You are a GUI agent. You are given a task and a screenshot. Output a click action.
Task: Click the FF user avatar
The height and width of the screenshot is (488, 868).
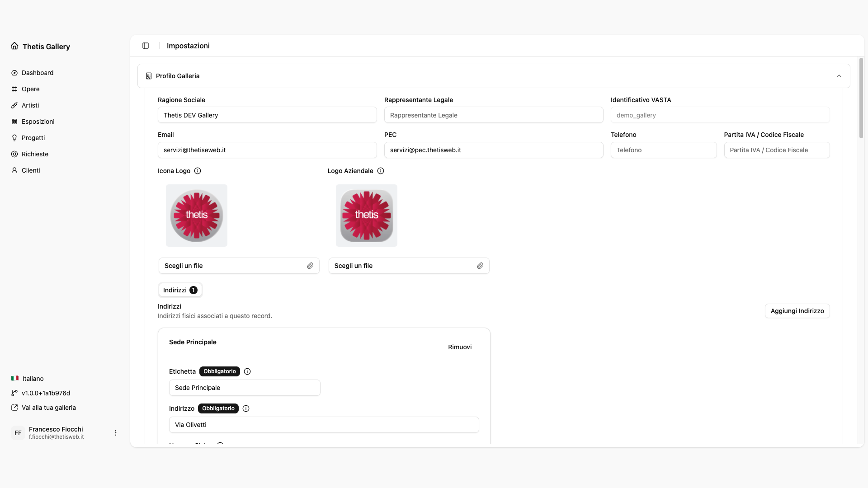[18, 433]
